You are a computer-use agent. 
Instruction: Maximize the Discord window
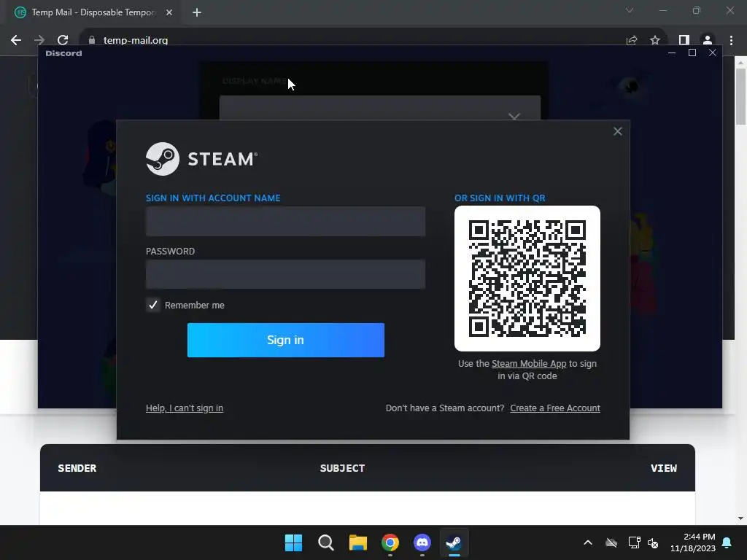coord(692,52)
